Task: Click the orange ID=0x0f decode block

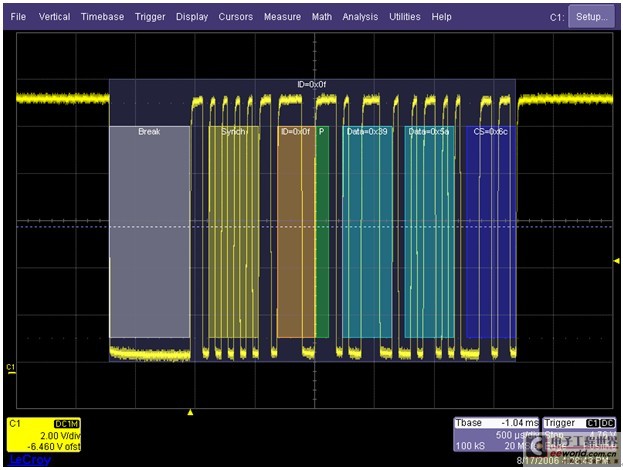Action: click(x=295, y=232)
